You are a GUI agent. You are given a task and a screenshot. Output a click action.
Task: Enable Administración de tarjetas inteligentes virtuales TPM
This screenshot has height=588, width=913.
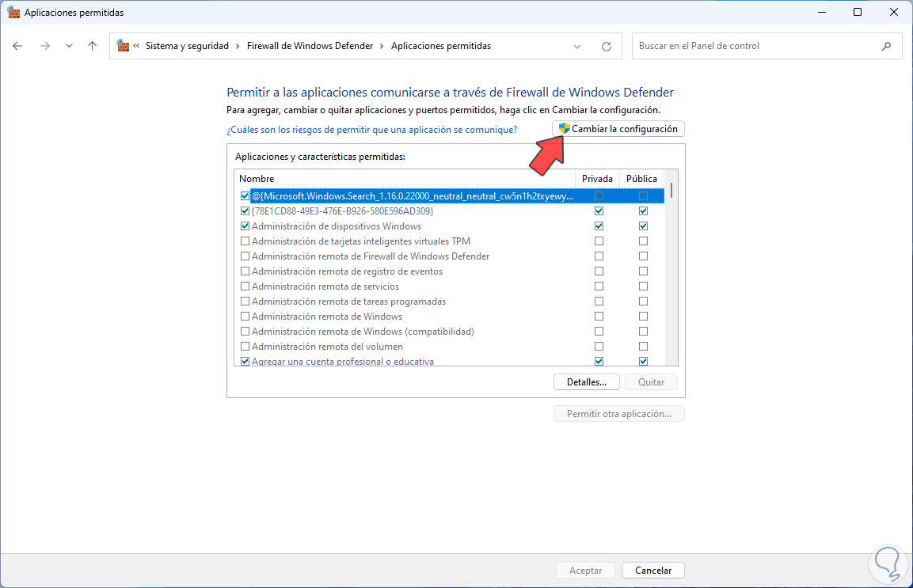click(x=245, y=241)
